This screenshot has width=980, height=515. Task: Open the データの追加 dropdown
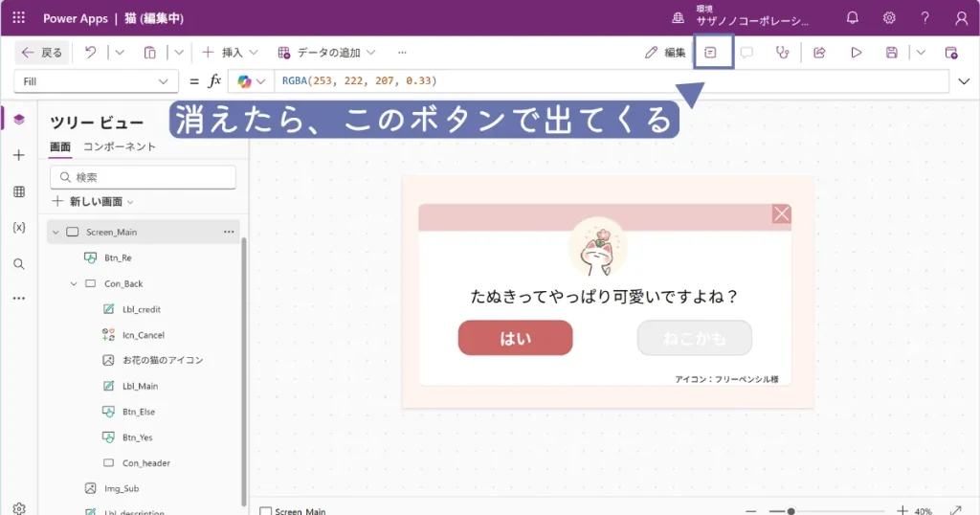click(326, 53)
